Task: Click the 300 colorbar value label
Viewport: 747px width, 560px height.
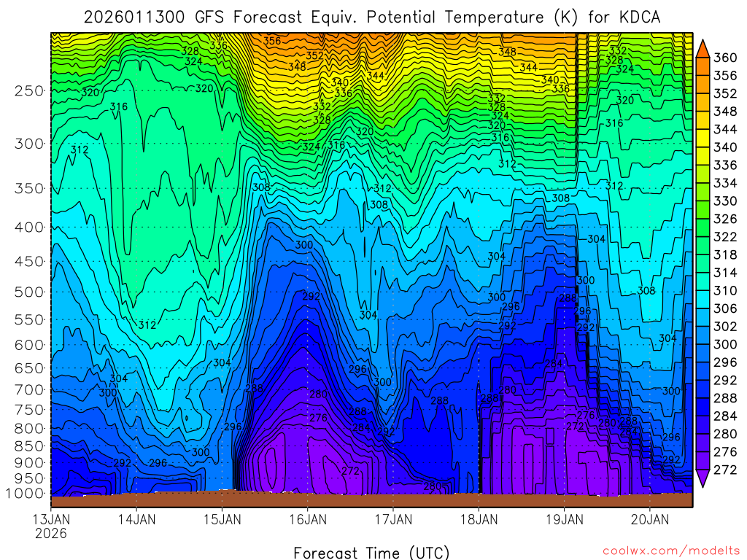Action: coord(725,344)
